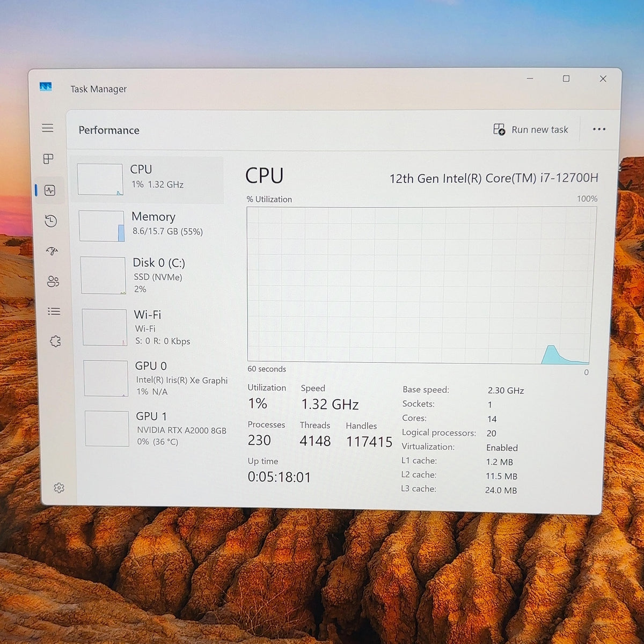Viewport: 644px width, 644px height.
Task: Click the Performance page heading
Action: (x=109, y=130)
